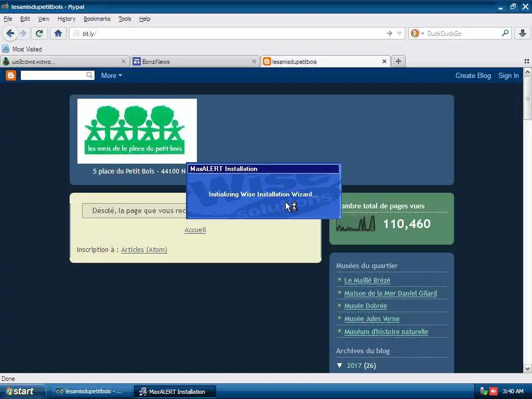The width and height of the screenshot is (532, 399).
Task: Click the page scrollbar down arrow
Action: pos(527,368)
